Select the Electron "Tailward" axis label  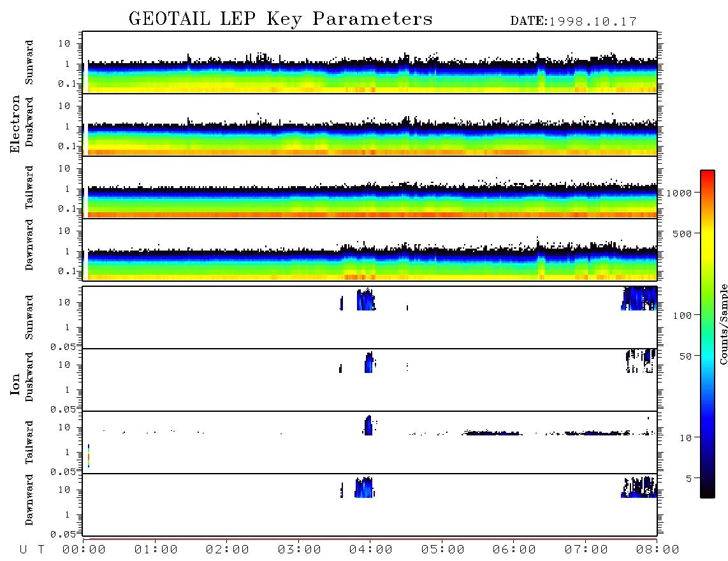[29, 187]
